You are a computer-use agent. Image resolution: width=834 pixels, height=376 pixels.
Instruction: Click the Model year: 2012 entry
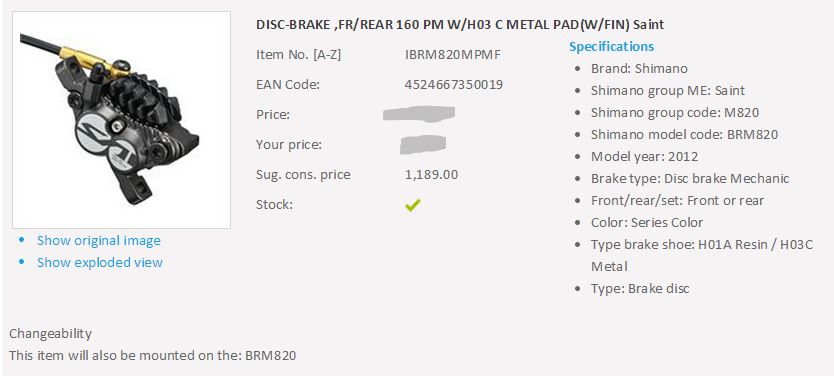644,157
